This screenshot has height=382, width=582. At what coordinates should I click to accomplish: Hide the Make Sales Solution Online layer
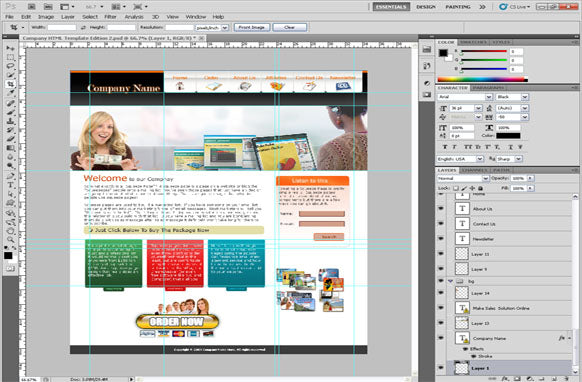(441, 308)
